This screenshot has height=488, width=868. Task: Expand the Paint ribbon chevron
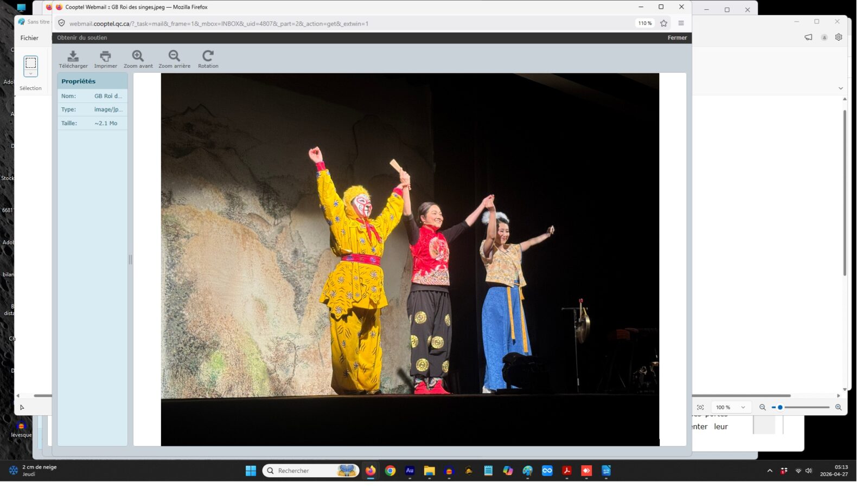840,88
